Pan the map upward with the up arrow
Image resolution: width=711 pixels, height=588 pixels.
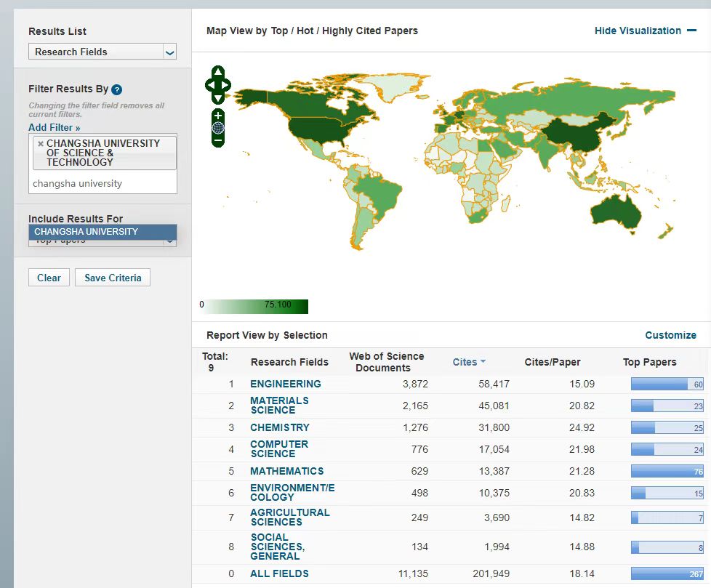tap(218, 73)
